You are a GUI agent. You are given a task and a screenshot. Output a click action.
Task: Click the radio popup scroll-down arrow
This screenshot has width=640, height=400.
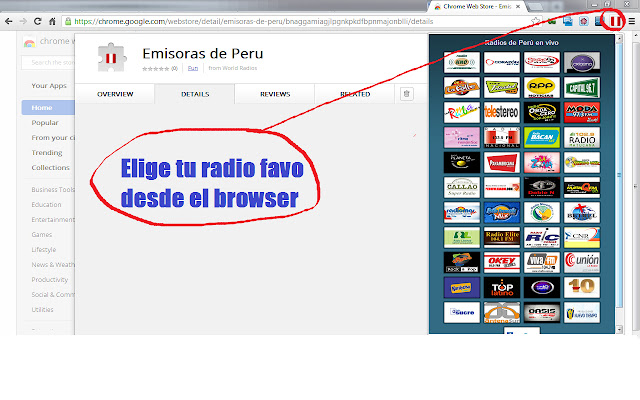619,329
